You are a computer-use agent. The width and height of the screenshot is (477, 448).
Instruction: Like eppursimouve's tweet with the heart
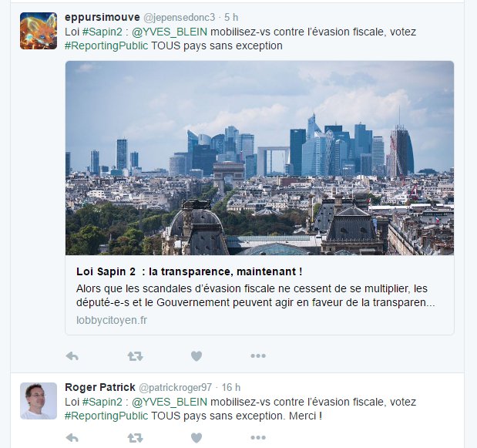pos(197,355)
